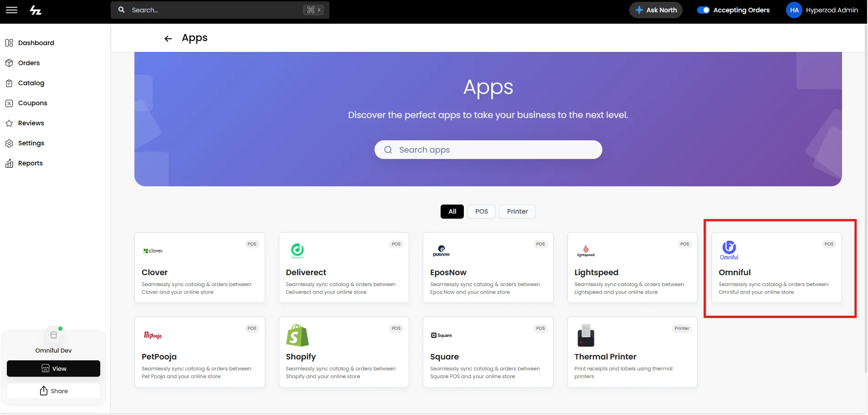Toggle the Accepting Orders switch
Image resolution: width=868 pixels, height=415 pixels.
click(x=704, y=10)
